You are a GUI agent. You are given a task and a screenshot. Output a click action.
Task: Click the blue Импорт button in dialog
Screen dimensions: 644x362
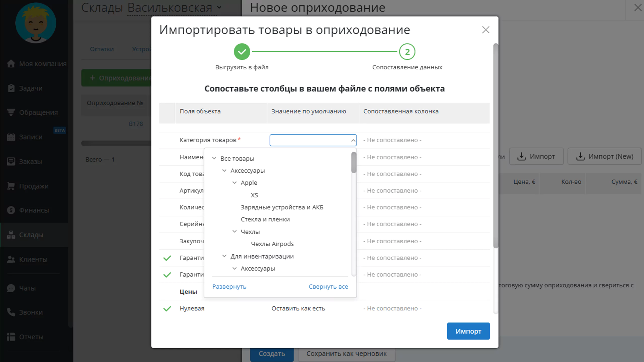pos(468,331)
